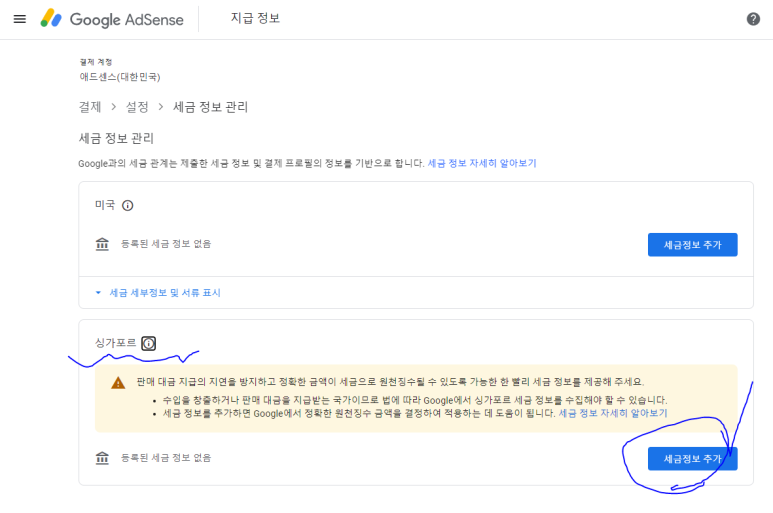Select 세금 정보 관리 breadcrumb item
The width and height of the screenshot is (773, 513).
210,107
